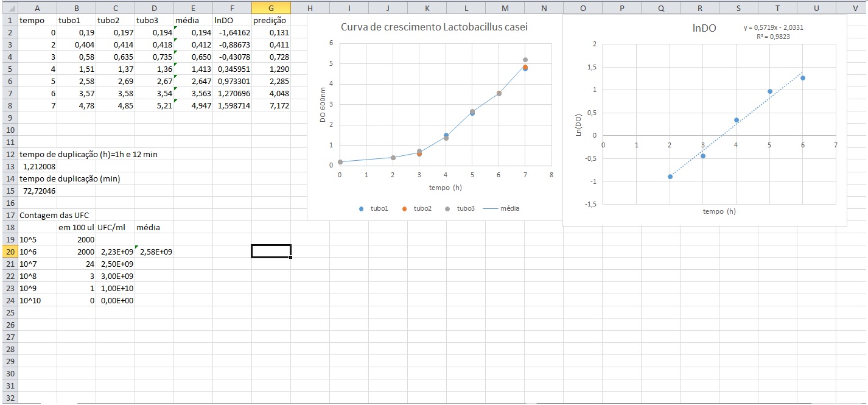Select column G header
Screen dimensions: 868x405
coord(271,7)
